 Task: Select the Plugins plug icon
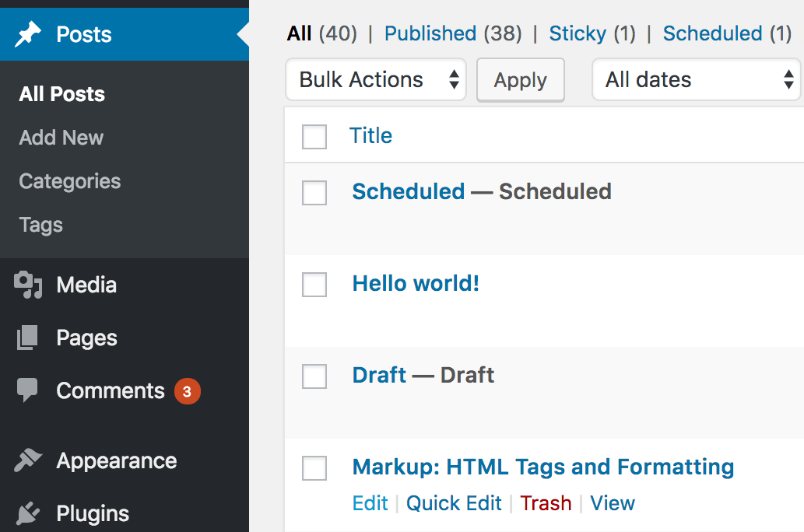(28, 513)
